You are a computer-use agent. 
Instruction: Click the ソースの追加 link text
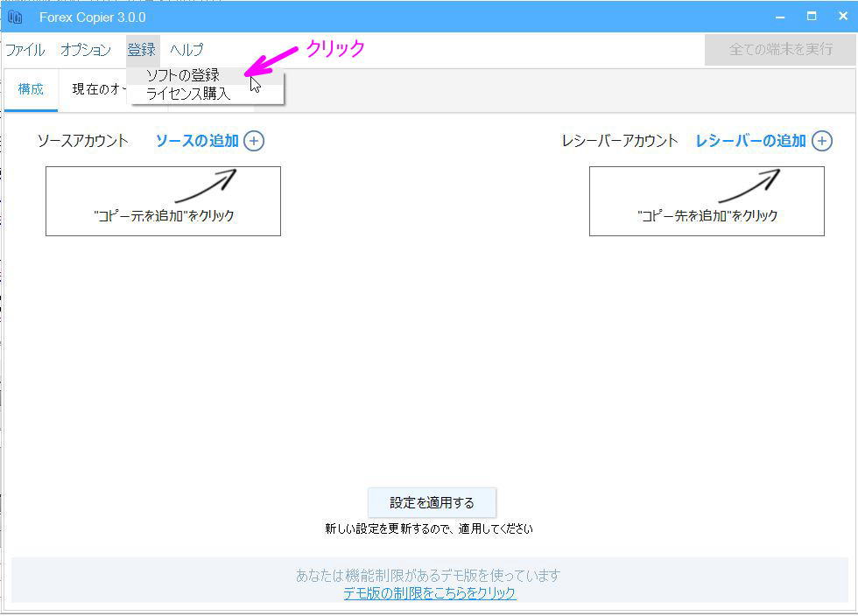[x=197, y=141]
